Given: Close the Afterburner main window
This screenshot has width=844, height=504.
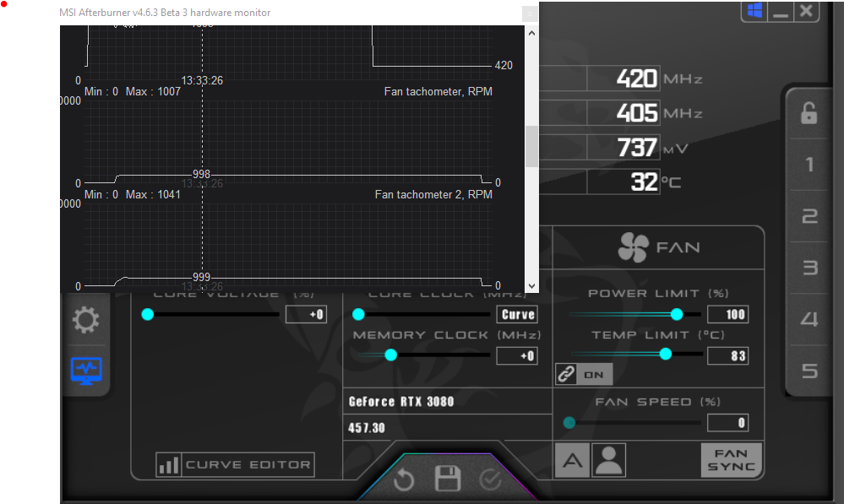Looking at the screenshot, I should click(806, 11).
